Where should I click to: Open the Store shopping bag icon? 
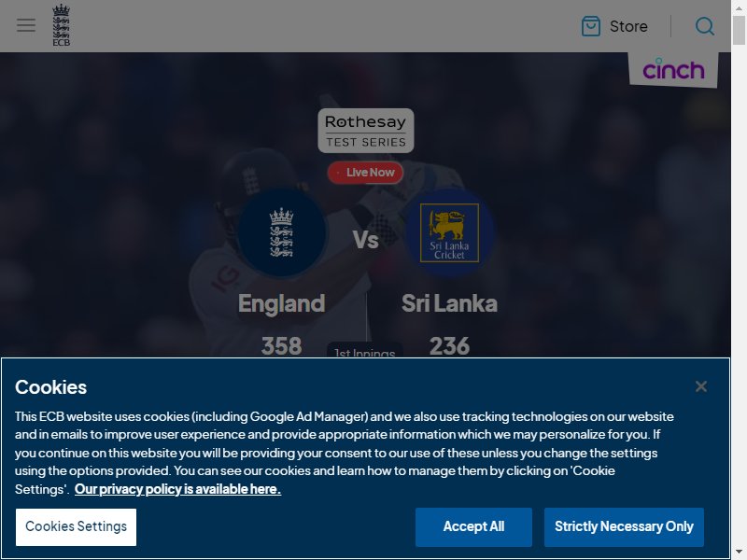591,26
